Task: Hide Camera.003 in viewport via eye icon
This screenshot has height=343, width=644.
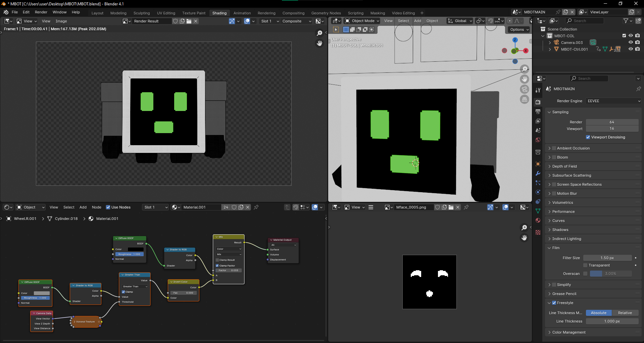Action: [x=631, y=42]
